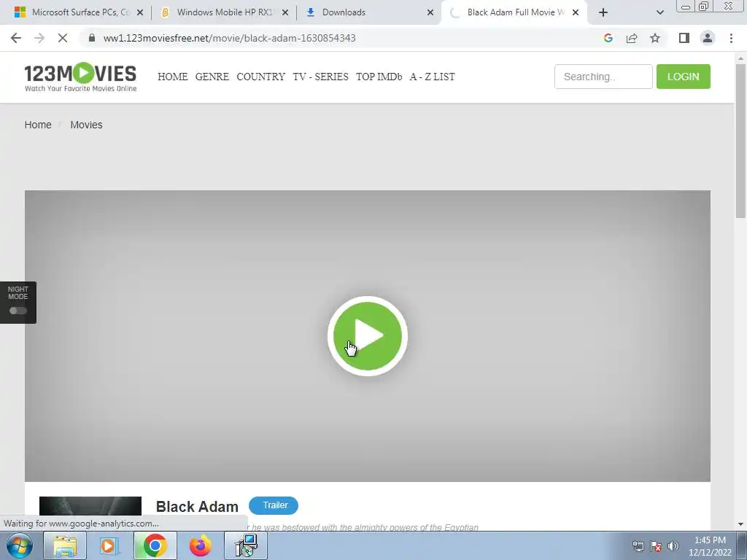This screenshot has height=560, width=747.
Task: Open the HOME menu item
Action: [x=172, y=77]
